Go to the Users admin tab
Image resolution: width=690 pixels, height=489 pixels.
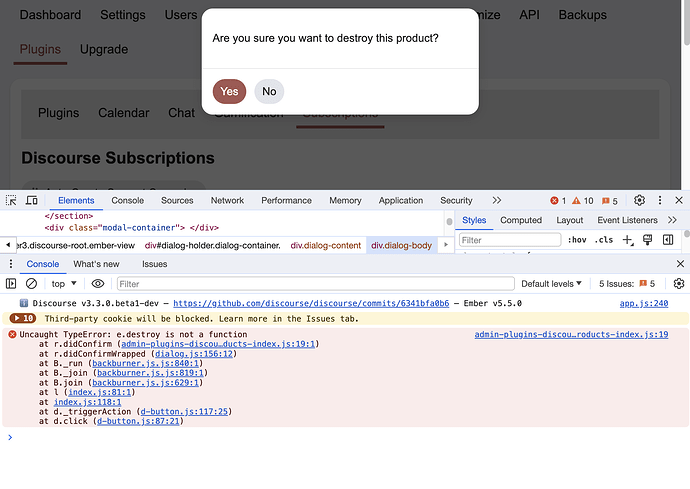click(x=181, y=15)
